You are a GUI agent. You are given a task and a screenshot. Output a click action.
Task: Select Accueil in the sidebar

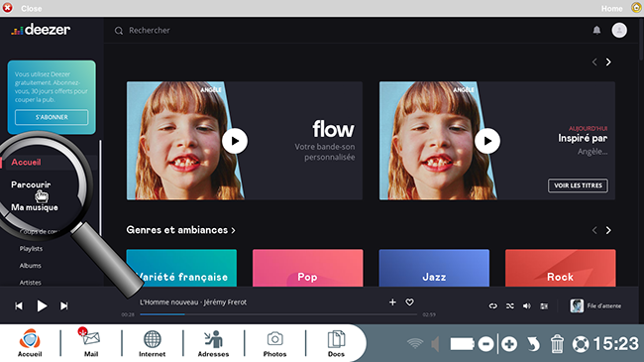pos(26,162)
